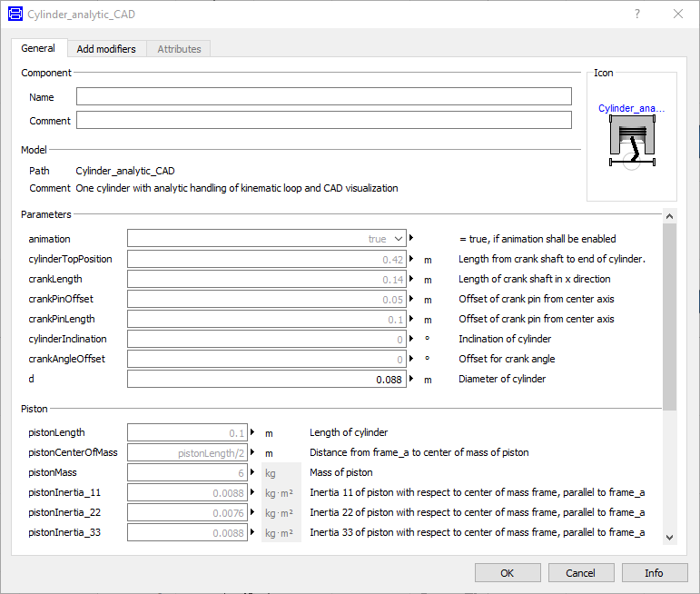Viewport: 700px width, 594px height.
Task: Edit the cylinderInclination value field
Action: pyautogui.click(x=267, y=339)
